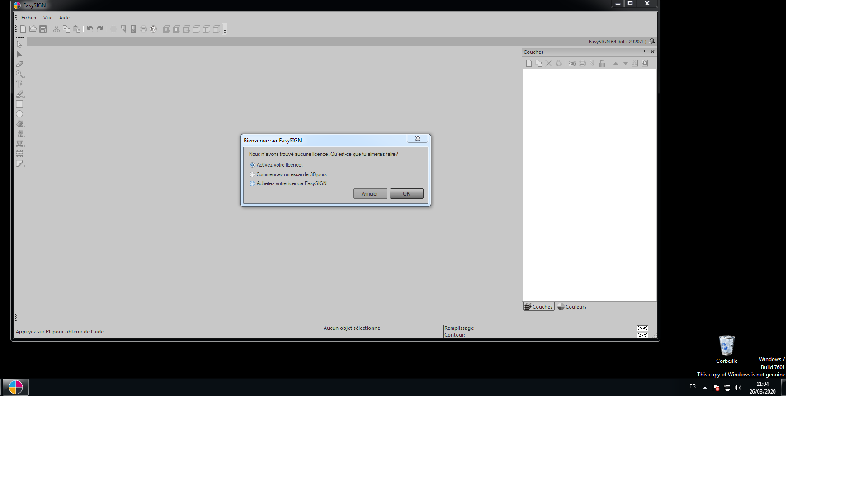Image resolution: width=868 pixels, height=488 pixels.
Task: Click the Contour swatch in status bar
Action: [x=642, y=335]
